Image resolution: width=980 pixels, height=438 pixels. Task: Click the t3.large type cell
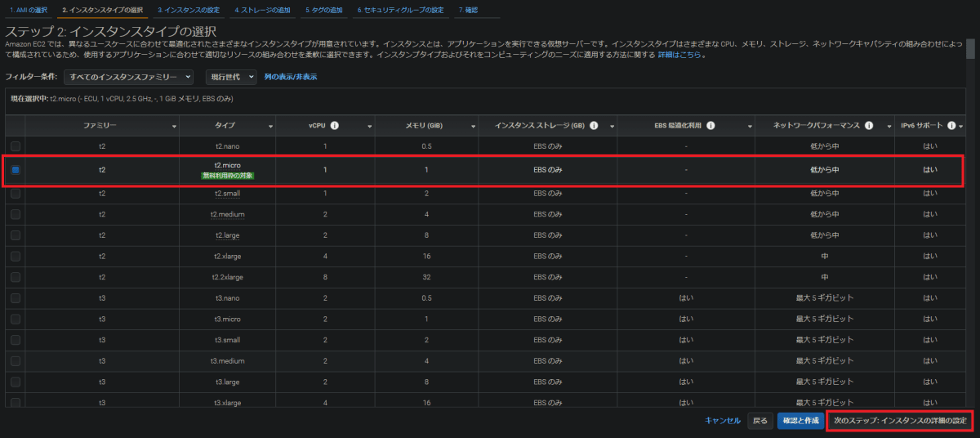[x=228, y=381]
